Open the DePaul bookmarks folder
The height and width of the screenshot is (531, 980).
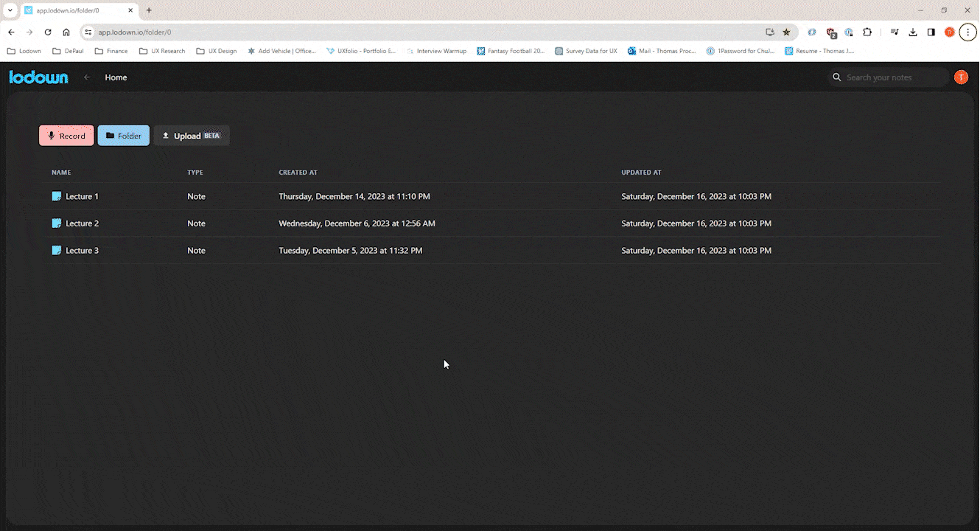(68, 50)
